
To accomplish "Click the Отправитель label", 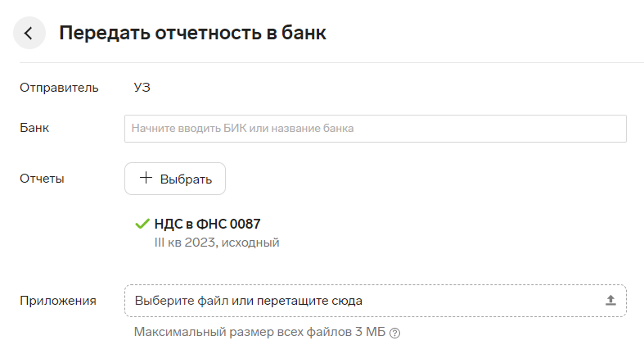I will pos(59,88).
